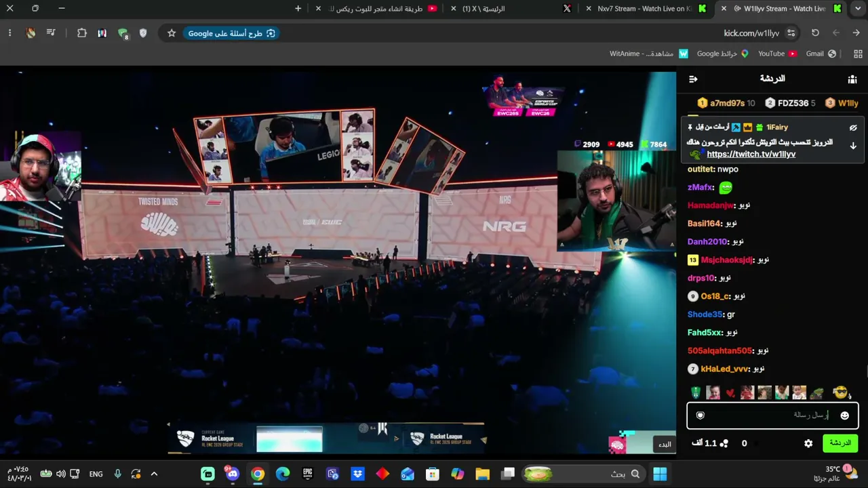
Task: Open the chat identity shield icon
Action: click(701, 415)
